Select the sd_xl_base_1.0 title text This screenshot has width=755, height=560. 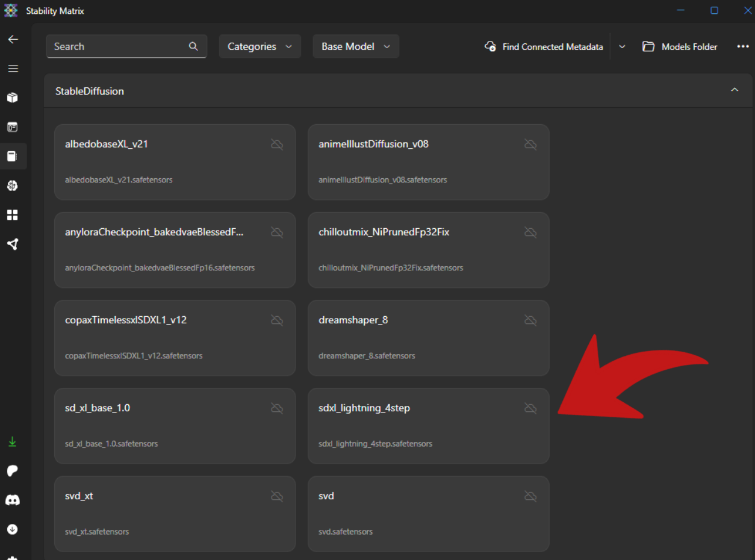click(98, 408)
